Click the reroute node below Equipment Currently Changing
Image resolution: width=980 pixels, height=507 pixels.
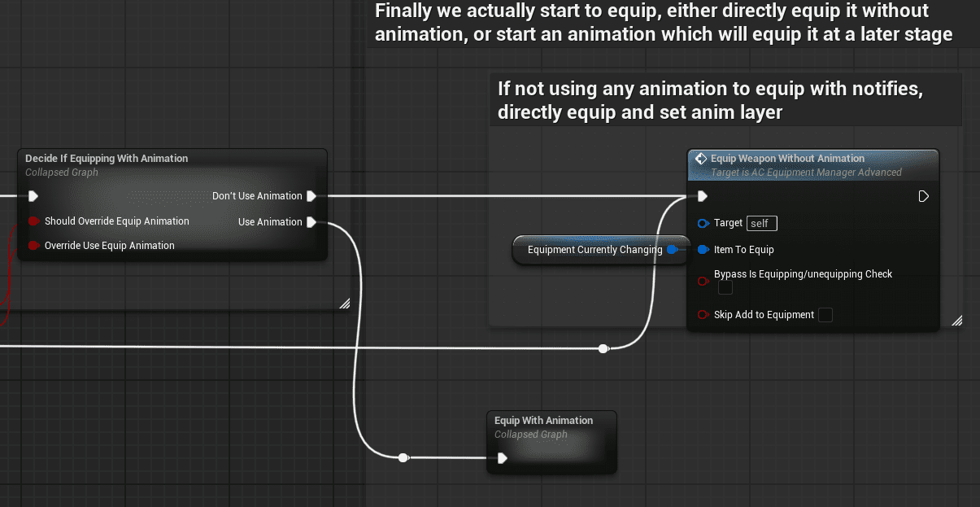(x=603, y=348)
